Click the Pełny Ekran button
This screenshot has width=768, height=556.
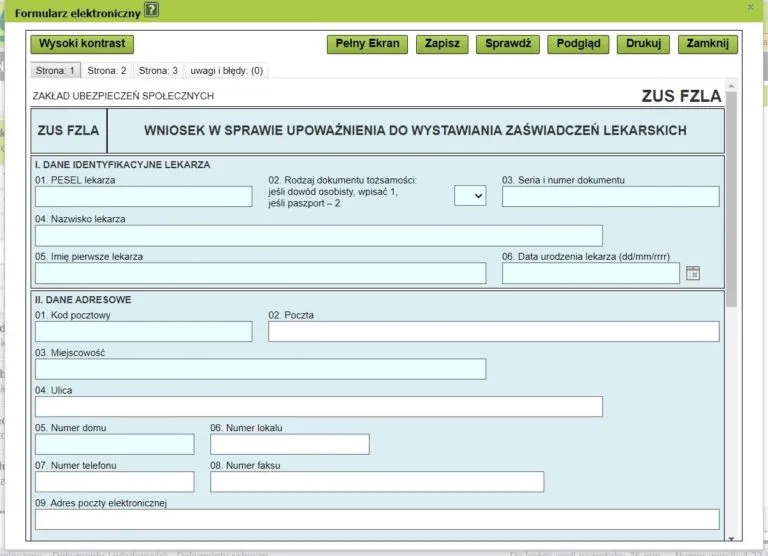coord(367,44)
